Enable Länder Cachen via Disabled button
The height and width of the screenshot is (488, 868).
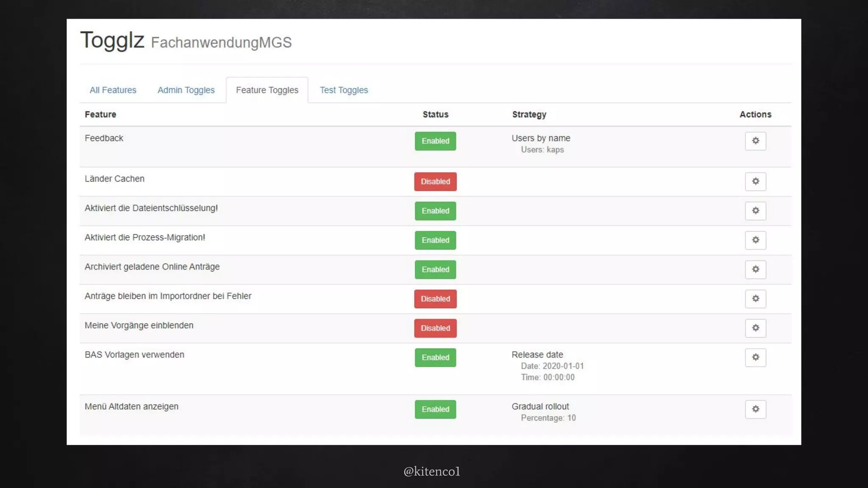pyautogui.click(x=435, y=182)
